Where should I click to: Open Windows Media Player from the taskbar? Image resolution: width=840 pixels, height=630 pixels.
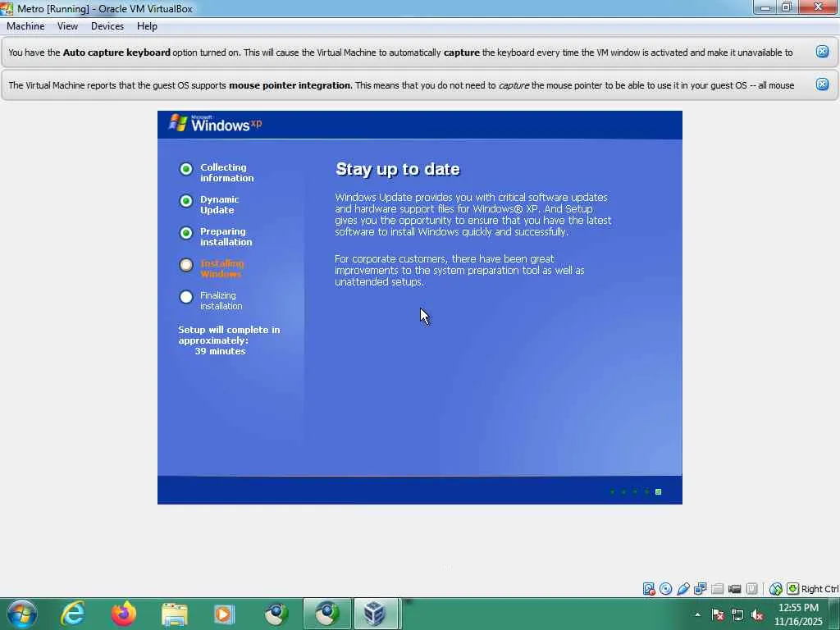pyautogui.click(x=225, y=614)
